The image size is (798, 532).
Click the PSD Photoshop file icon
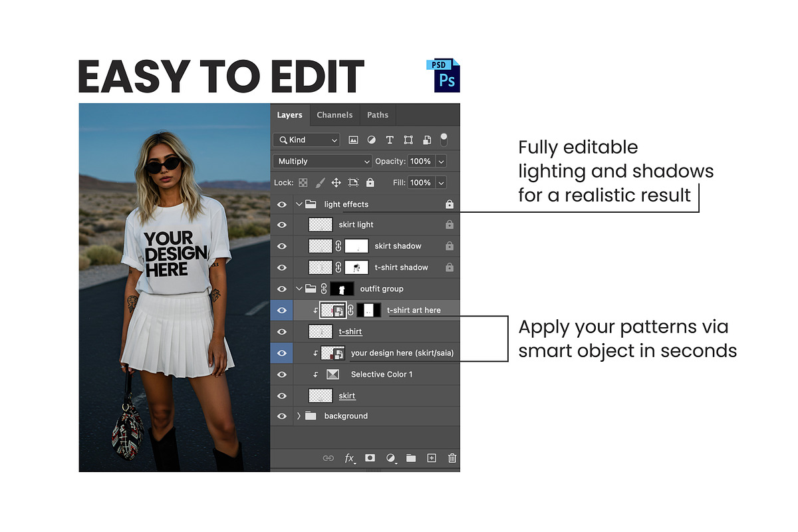(443, 75)
